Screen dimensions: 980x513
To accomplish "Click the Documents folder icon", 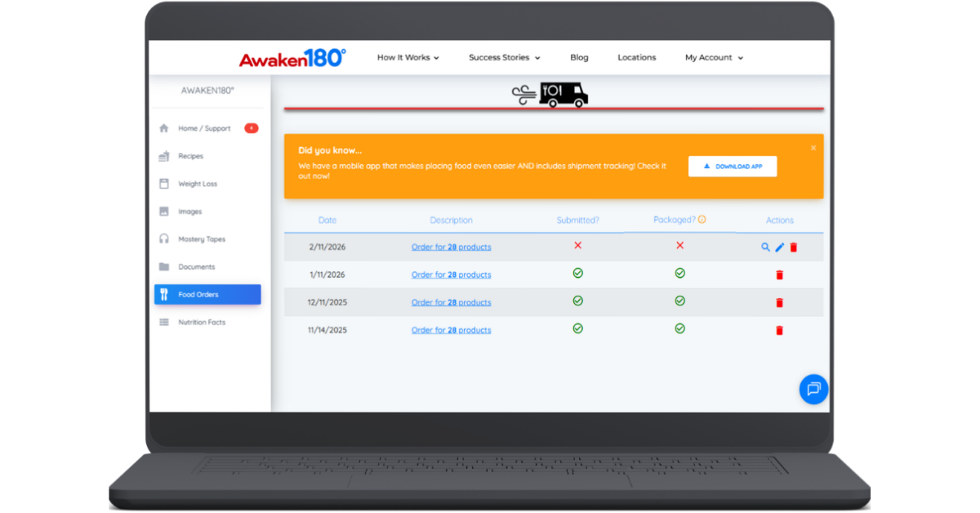I will point(164,267).
